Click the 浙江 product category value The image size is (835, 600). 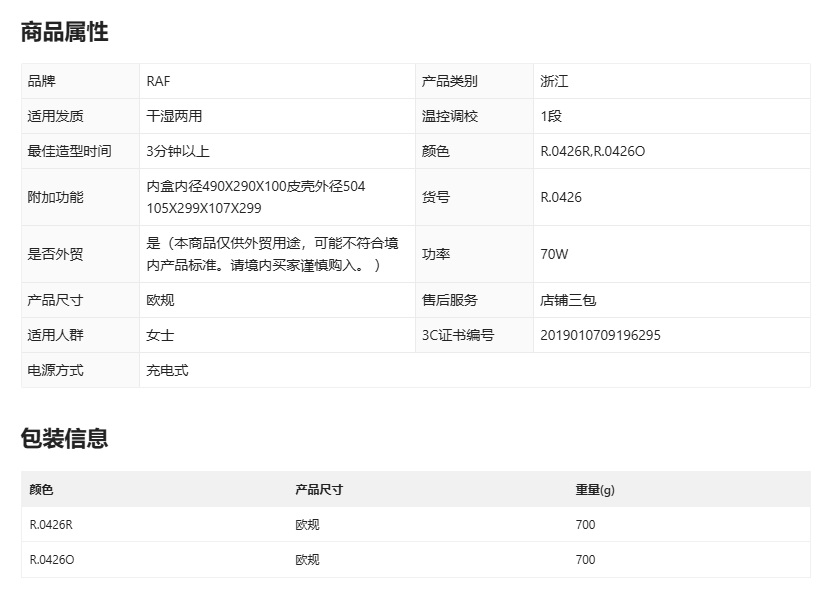coord(554,81)
